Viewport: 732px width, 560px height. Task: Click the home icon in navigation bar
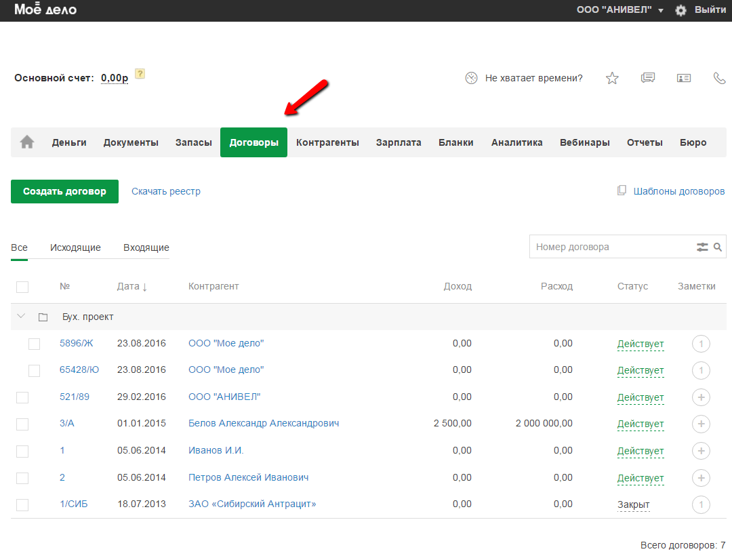click(27, 142)
